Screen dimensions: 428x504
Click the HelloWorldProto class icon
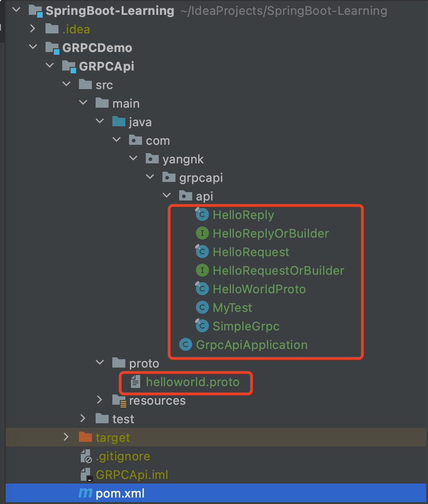[x=201, y=289]
